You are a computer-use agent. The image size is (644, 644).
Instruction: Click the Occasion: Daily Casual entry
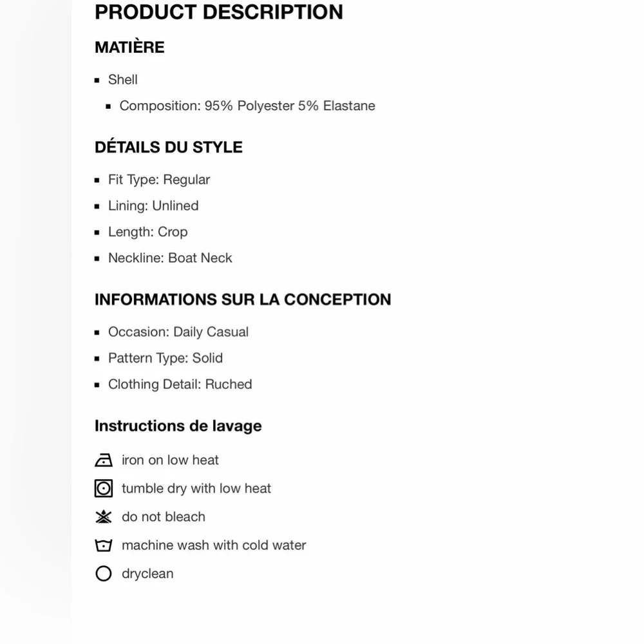178,332
